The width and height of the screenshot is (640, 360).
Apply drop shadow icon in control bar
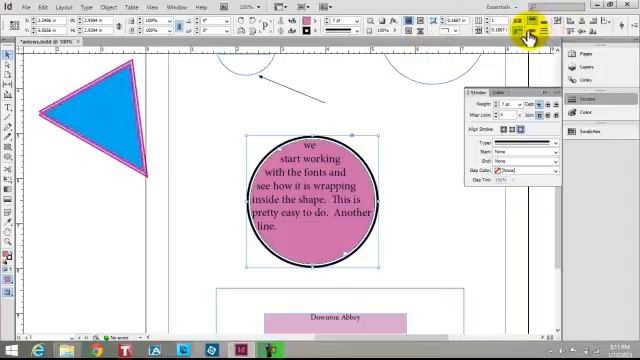[x=382, y=20]
